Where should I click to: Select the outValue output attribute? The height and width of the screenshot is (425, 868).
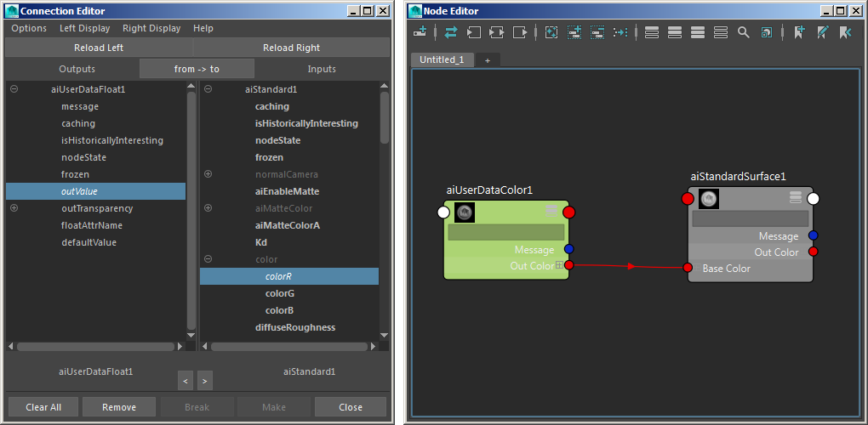click(96, 191)
